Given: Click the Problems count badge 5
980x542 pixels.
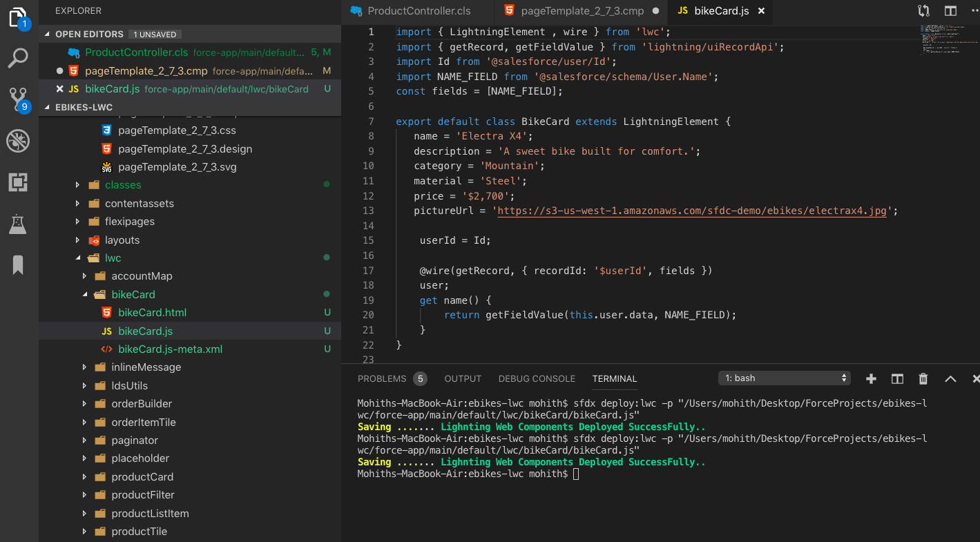Looking at the screenshot, I should point(420,378).
